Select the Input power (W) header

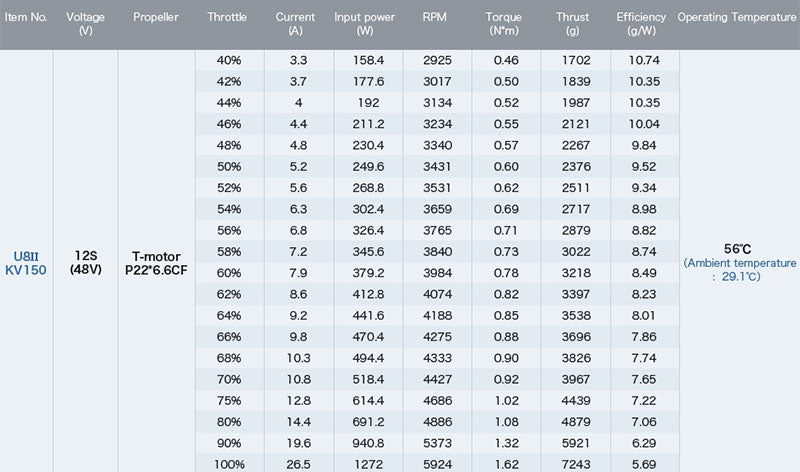point(365,25)
